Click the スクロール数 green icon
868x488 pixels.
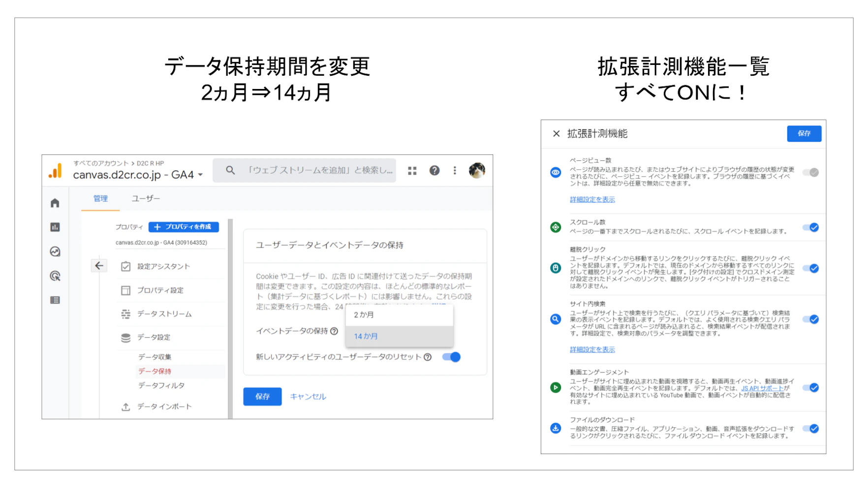click(x=556, y=227)
